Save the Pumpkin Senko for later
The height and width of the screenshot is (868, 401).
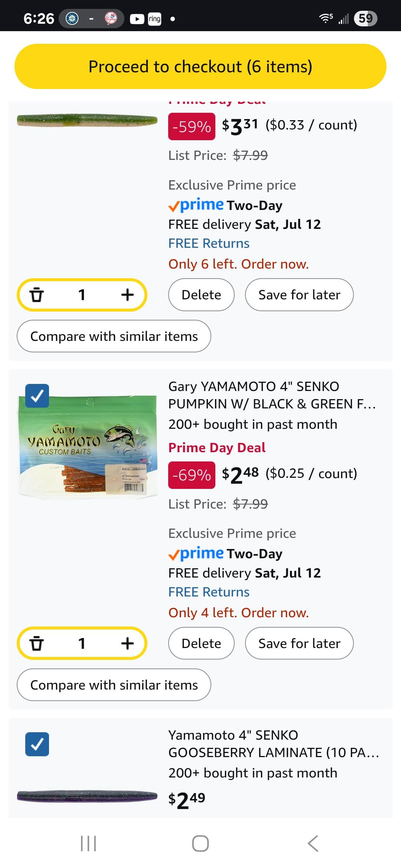pos(299,643)
